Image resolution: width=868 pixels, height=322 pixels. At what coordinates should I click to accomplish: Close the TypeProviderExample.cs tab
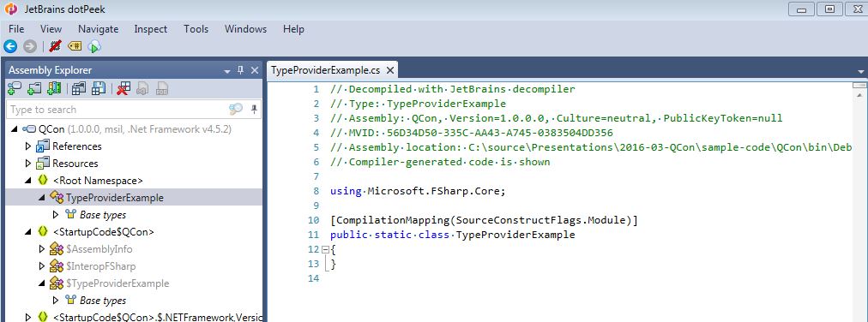tap(390, 70)
